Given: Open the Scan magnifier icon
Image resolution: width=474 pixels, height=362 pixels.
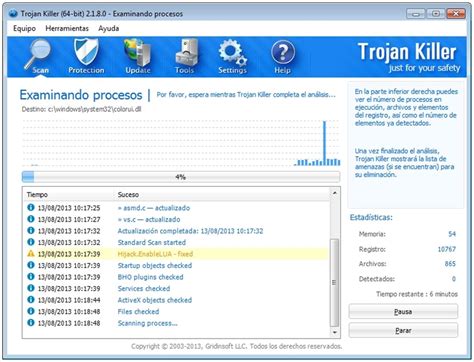Looking at the screenshot, I should click(37, 53).
